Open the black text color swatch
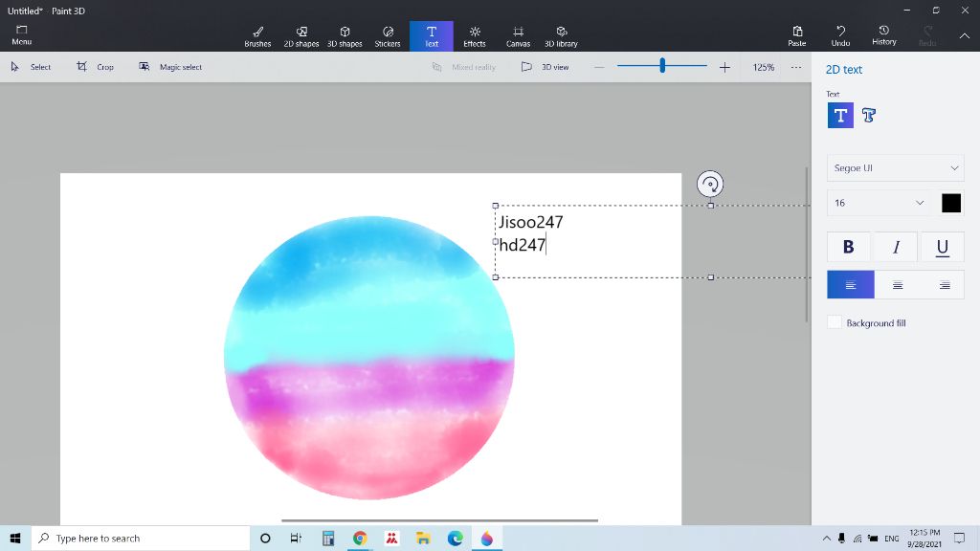Viewport: 980px width, 551px height. pyautogui.click(x=950, y=203)
